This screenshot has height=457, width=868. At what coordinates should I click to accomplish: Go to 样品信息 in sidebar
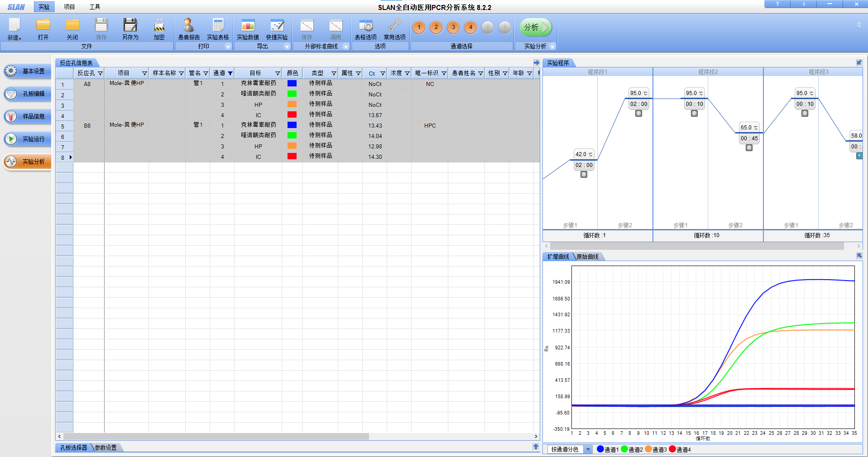(27, 116)
